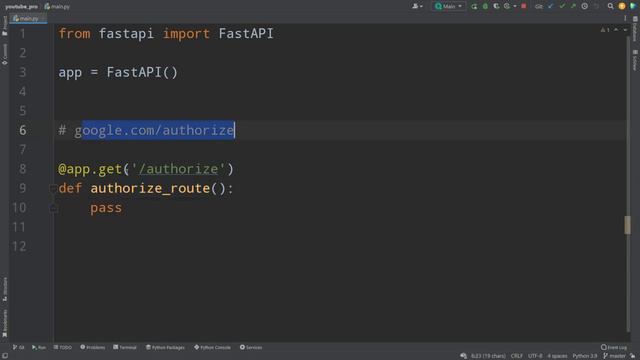Open the Bookmarks tool window sidebar
This screenshot has height=360, width=640.
(x=4, y=323)
